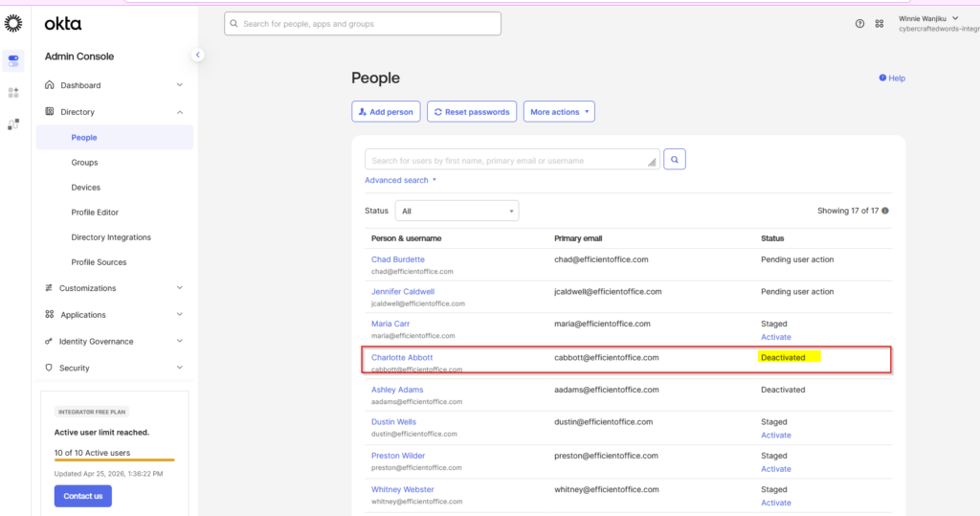Open the apps grid icon in header

pos(880,24)
